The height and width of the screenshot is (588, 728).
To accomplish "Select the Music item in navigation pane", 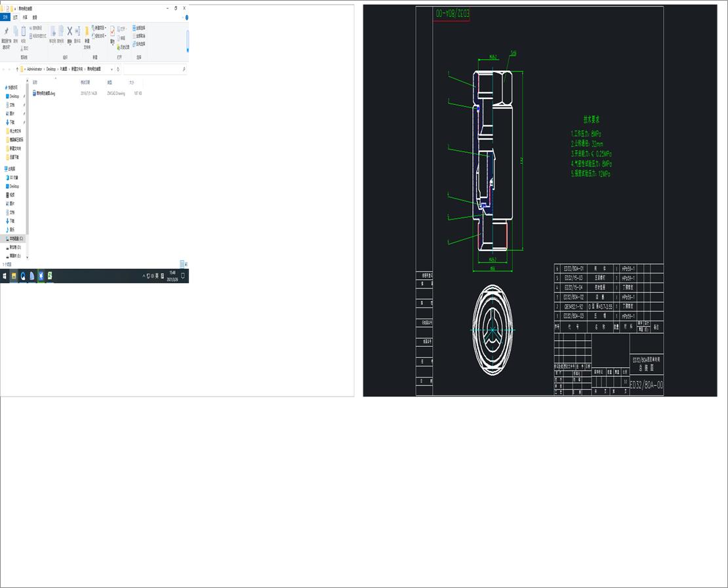I will [12, 229].
